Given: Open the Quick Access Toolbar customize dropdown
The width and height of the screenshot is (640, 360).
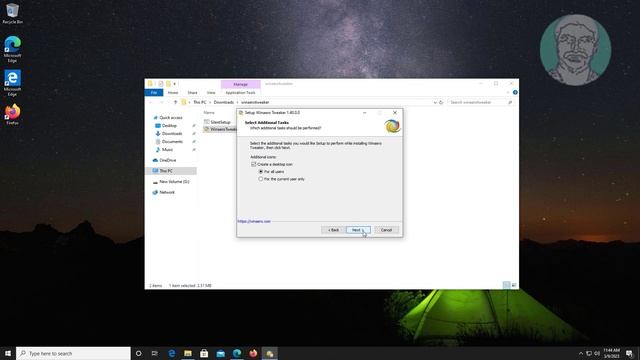Looking at the screenshot, I should 174,84.
